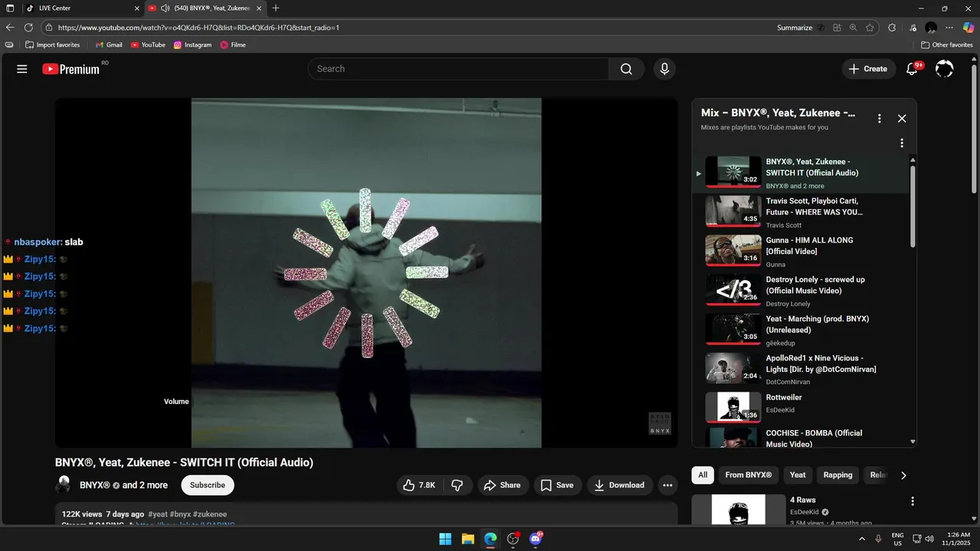Open browser extensions puzzle icon

892,28
